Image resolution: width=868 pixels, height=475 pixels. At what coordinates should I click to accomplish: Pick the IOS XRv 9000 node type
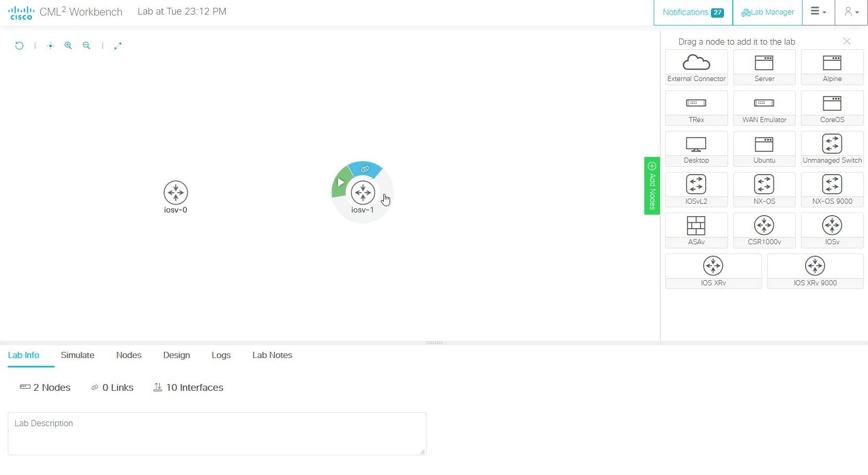point(815,271)
